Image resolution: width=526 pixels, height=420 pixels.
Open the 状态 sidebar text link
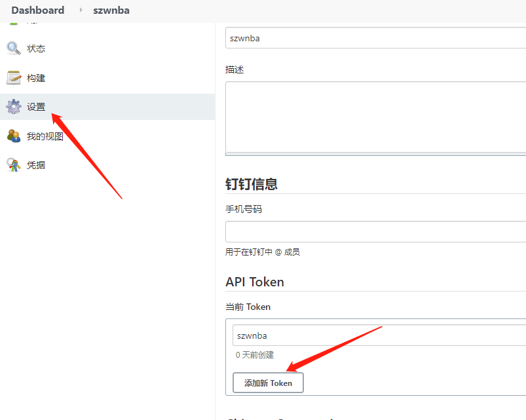(x=36, y=48)
